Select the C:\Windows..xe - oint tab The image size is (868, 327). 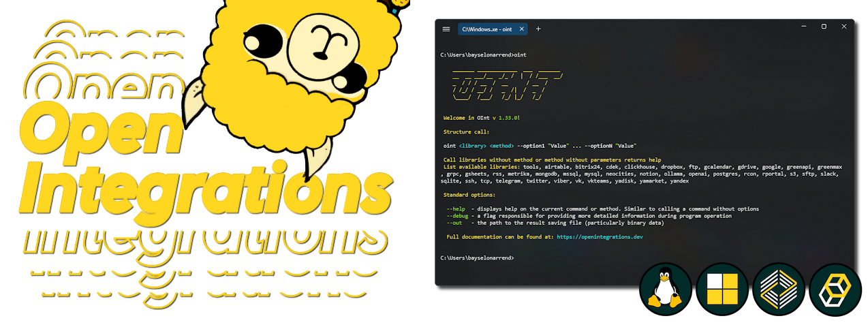coord(493,29)
